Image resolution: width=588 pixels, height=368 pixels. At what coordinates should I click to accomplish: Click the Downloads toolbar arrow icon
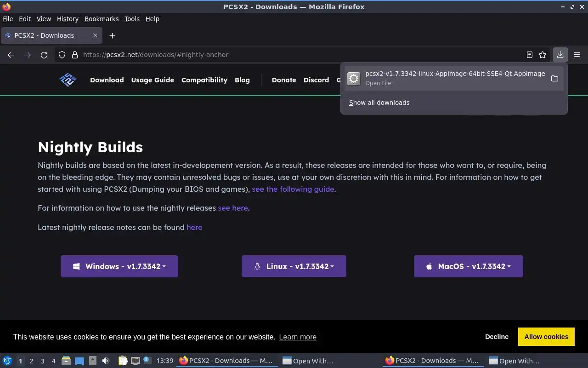click(560, 55)
